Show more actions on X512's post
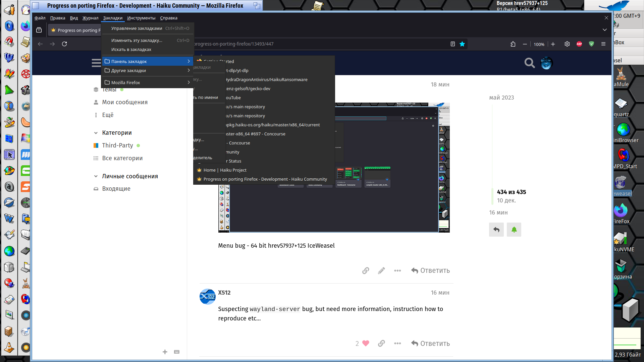The height and width of the screenshot is (362, 644). (x=397, y=343)
